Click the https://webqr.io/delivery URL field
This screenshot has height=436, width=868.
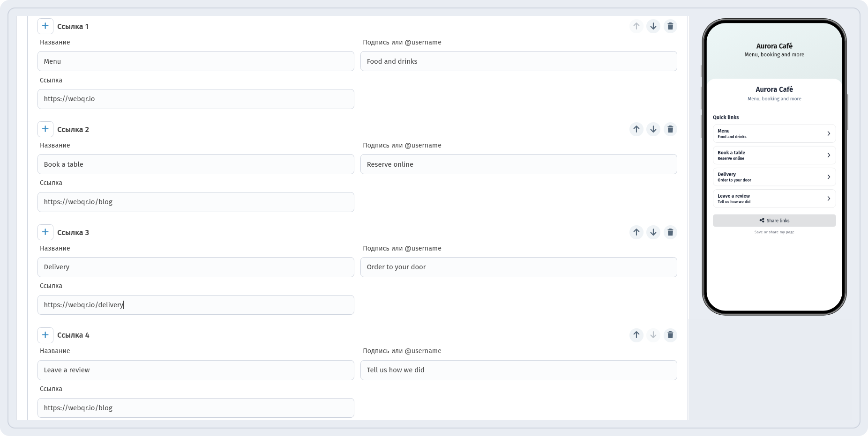tap(196, 305)
